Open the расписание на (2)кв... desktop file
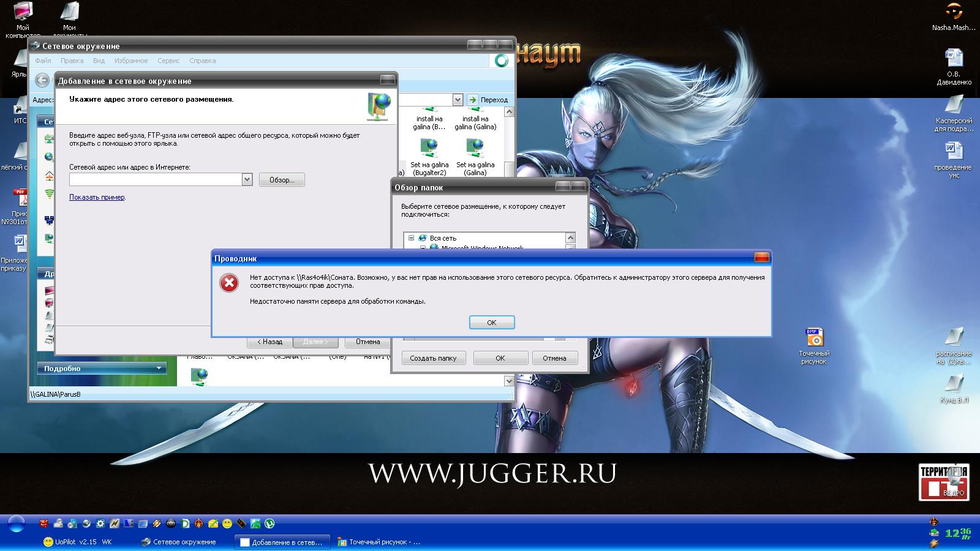 click(954, 347)
